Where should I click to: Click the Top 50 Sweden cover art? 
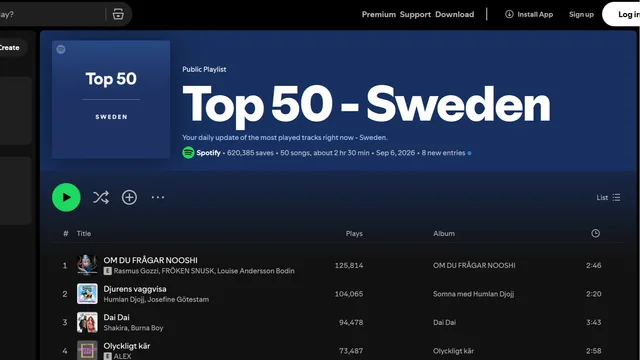[x=111, y=99]
